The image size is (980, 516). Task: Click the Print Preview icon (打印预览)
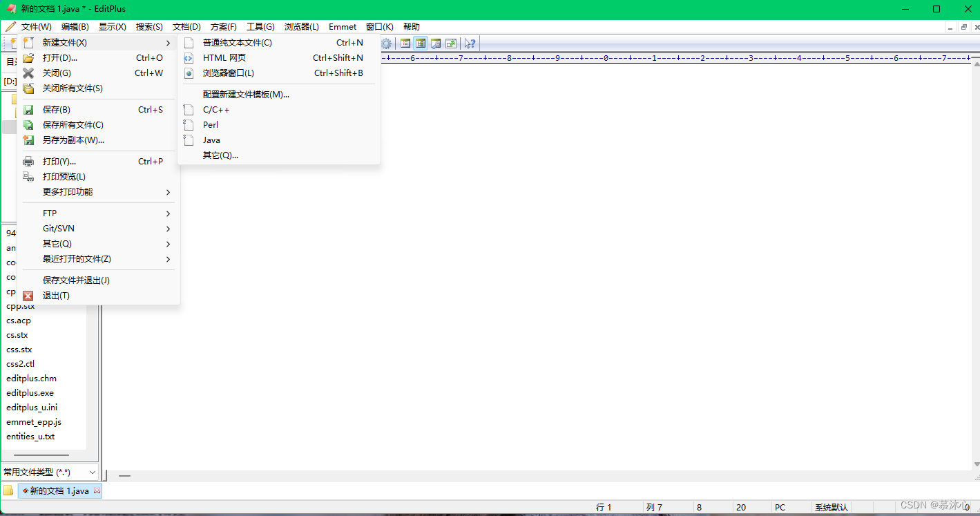click(28, 177)
